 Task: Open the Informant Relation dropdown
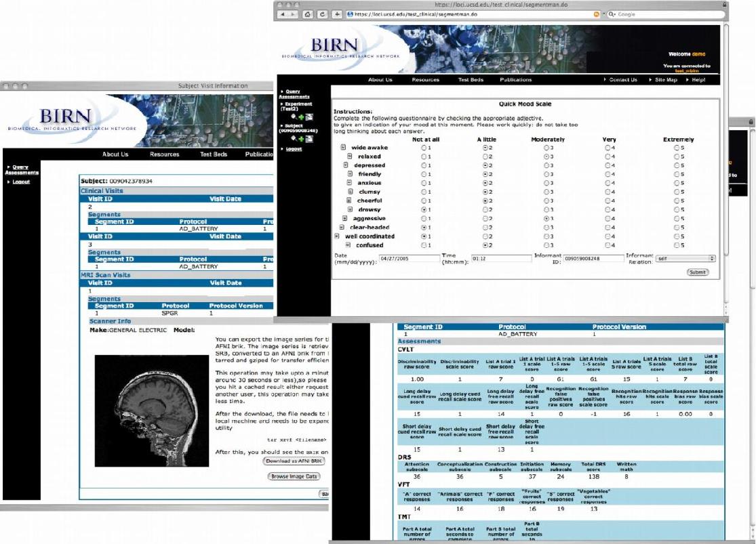tap(685, 258)
